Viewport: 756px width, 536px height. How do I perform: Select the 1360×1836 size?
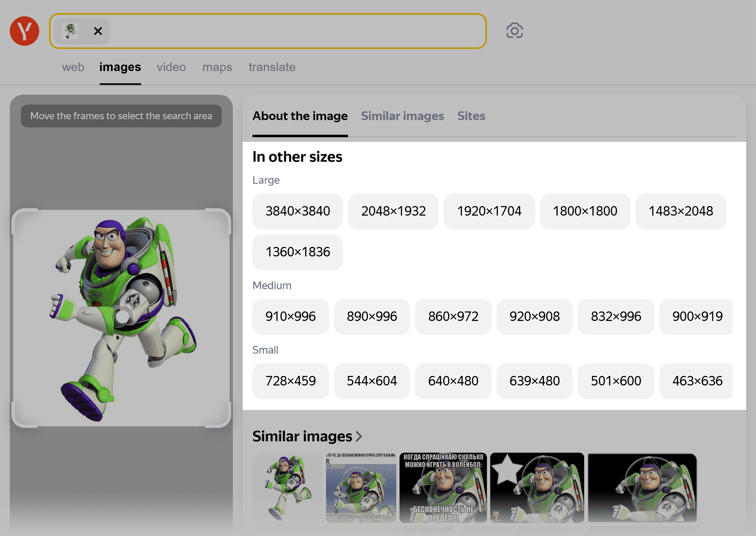click(x=298, y=252)
